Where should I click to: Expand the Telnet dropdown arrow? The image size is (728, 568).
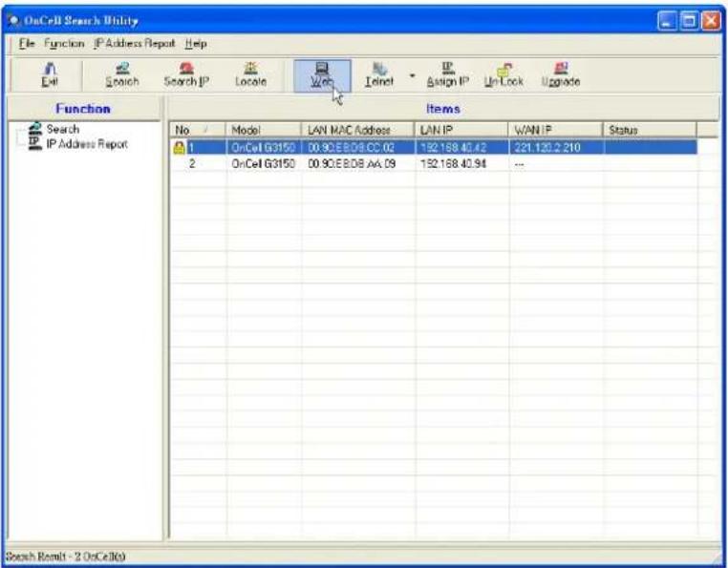(412, 75)
